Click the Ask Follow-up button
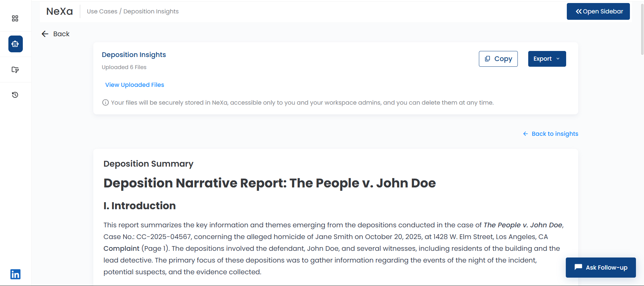The image size is (644, 286). point(601,268)
